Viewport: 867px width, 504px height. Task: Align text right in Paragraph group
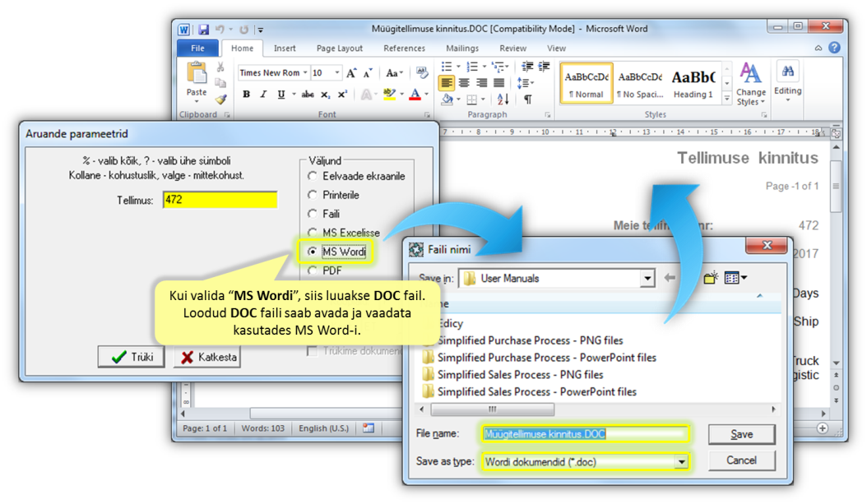pos(481,83)
